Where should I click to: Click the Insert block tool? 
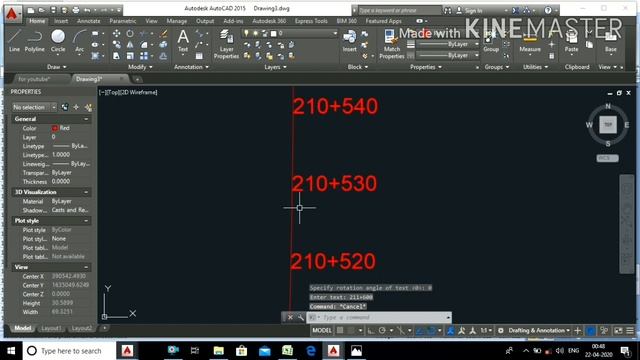[349, 41]
